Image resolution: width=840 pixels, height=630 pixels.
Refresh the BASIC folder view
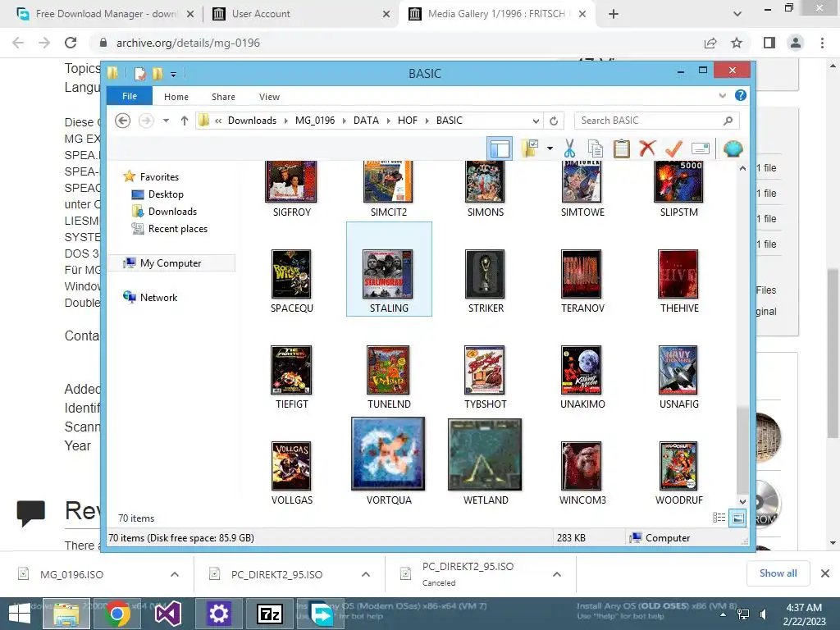[x=554, y=121]
